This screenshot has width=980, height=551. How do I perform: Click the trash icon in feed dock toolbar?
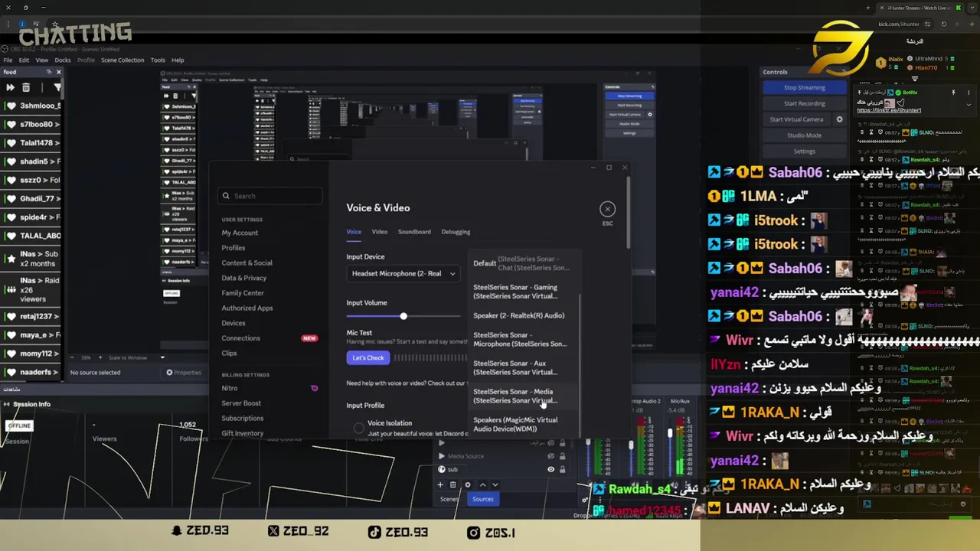pos(26,87)
